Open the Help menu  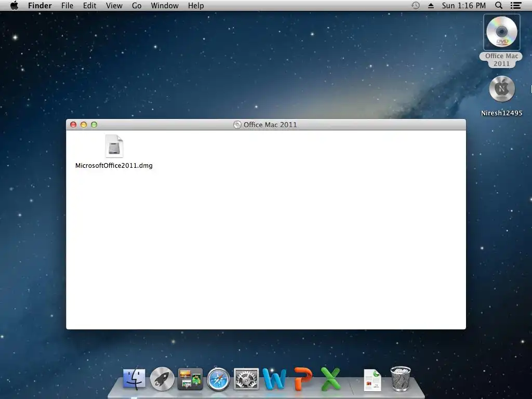coord(196,6)
